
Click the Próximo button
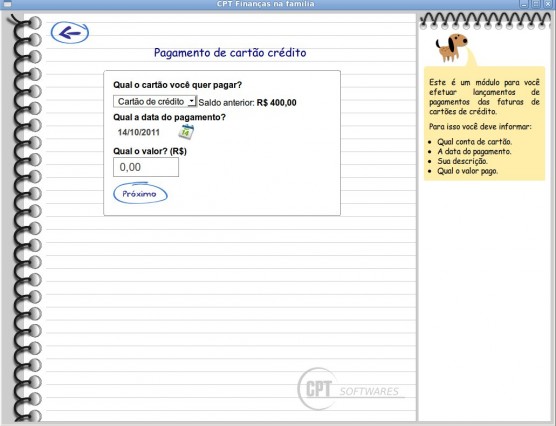(140, 194)
